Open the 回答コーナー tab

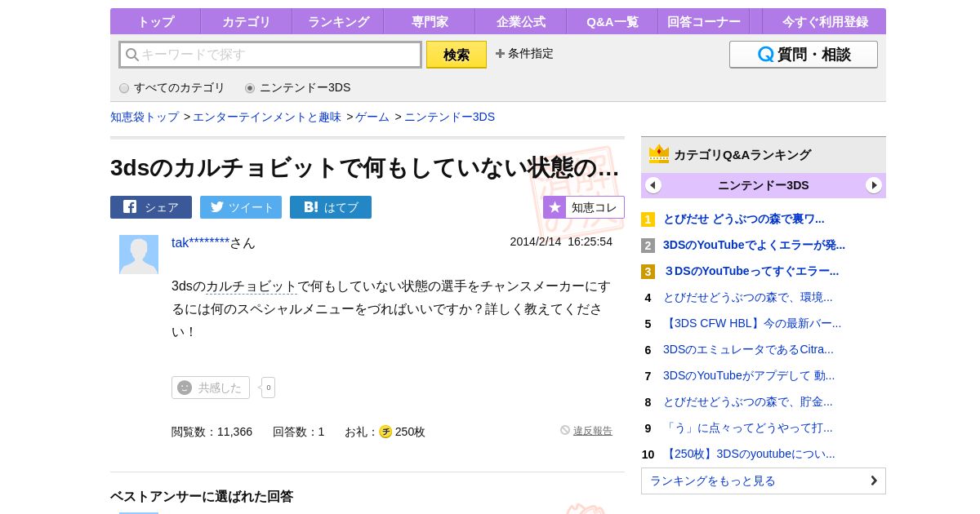click(x=704, y=22)
